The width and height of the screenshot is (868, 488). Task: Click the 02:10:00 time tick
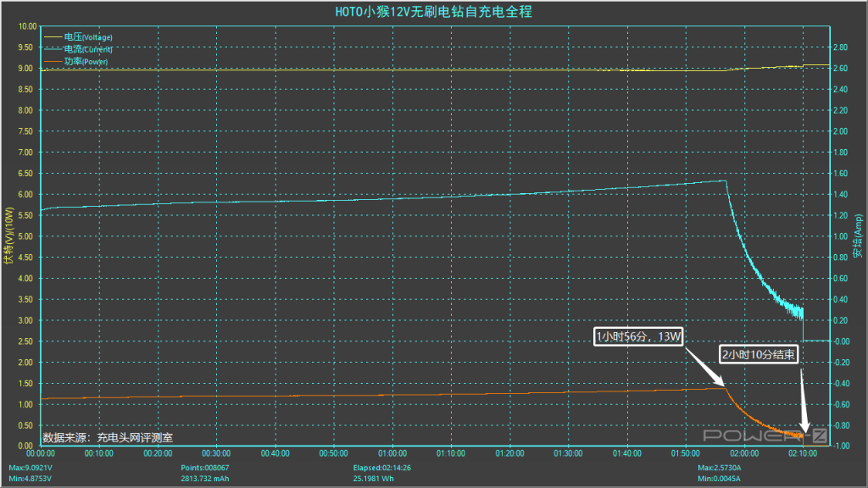coord(804,454)
